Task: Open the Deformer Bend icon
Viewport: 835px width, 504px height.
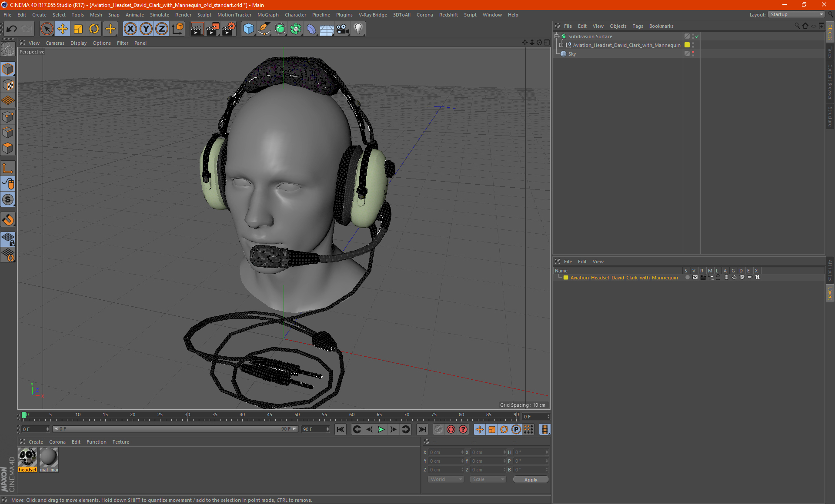Action: 311,29
